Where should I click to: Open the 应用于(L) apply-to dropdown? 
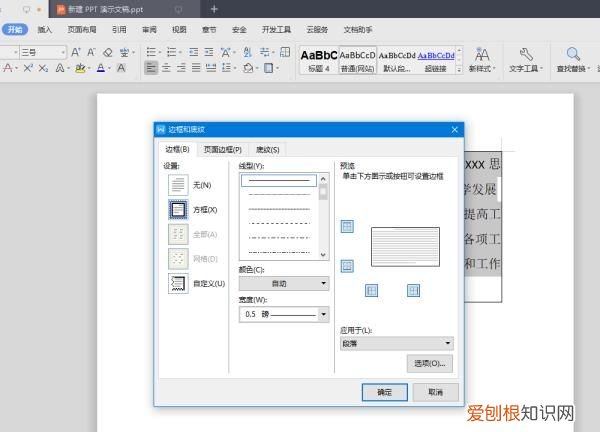click(x=397, y=344)
